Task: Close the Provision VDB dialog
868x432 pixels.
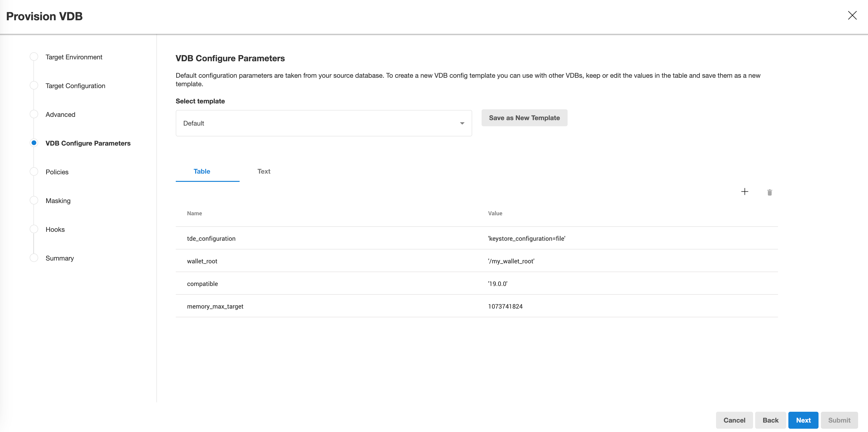Action: click(852, 15)
